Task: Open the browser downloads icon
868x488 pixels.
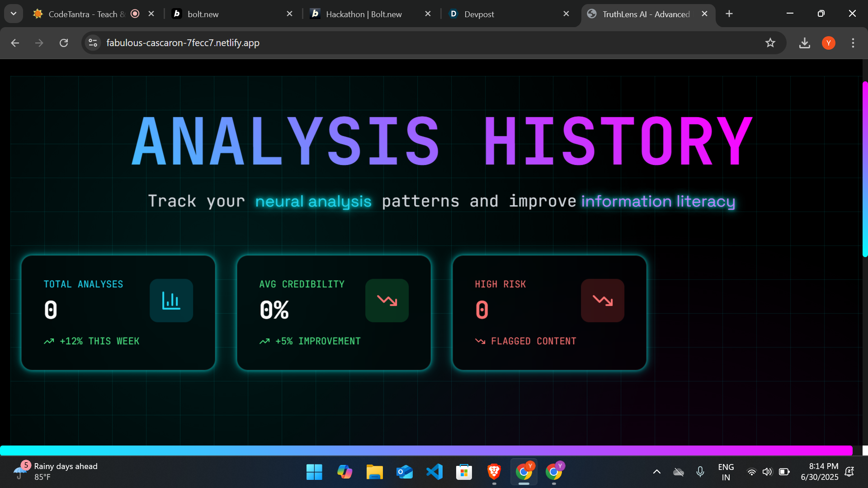Action: (x=805, y=43)
